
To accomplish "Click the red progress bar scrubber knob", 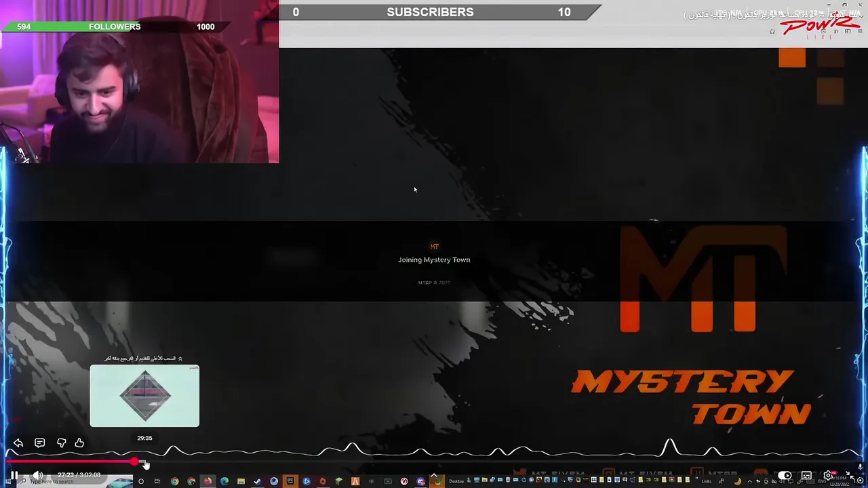I will pos(136,462).
